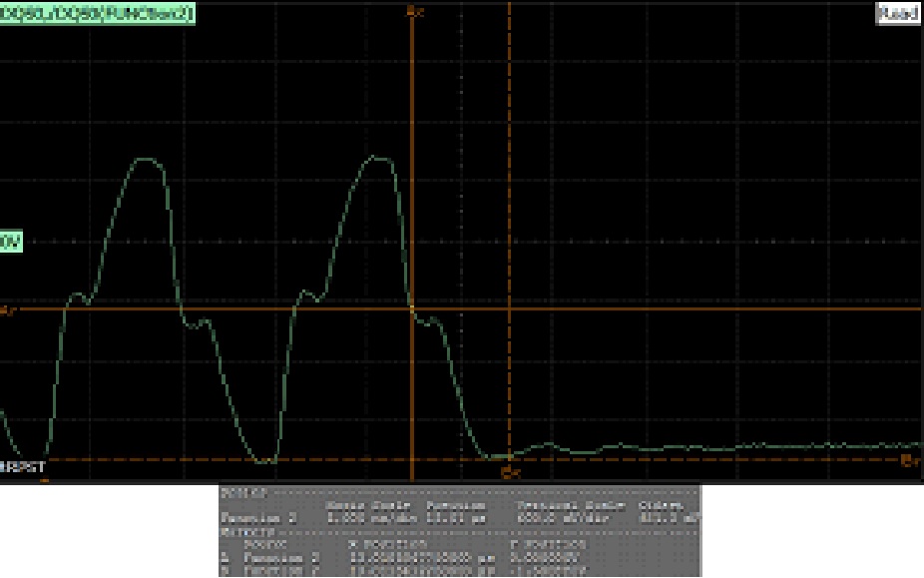The width and height of the screenshot is (924, 578).
Task: Click marker A's X Position value
Action: (422, 558)
